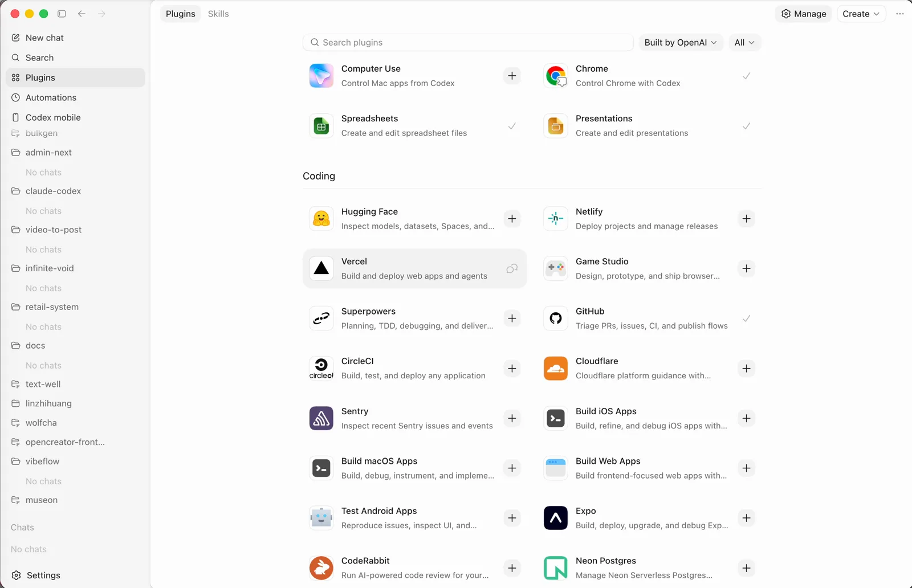Screen dimensions: 912x588
Task: Add the Sentry plugin
Action: tap(512, 418)
